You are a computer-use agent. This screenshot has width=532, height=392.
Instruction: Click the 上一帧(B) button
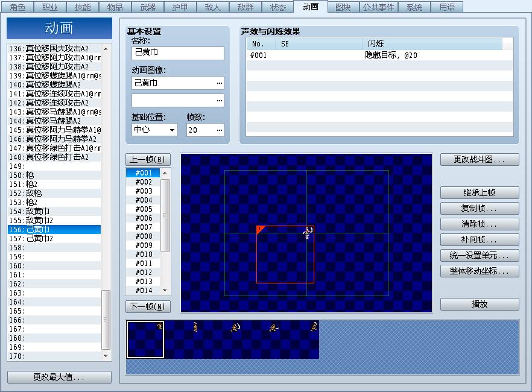[x=148, y=159]
